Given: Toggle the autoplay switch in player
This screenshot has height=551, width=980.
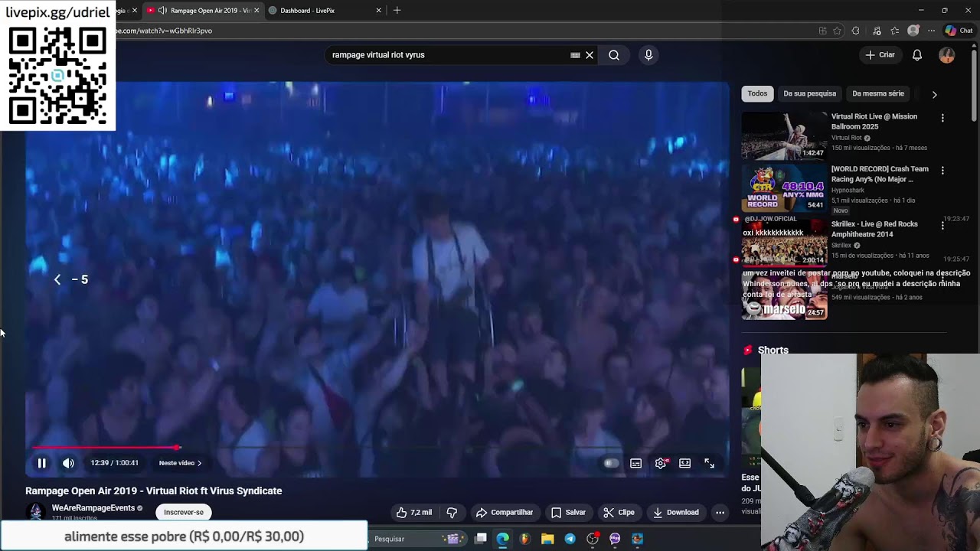Looking at the screenshot, I should coord(610,463).
